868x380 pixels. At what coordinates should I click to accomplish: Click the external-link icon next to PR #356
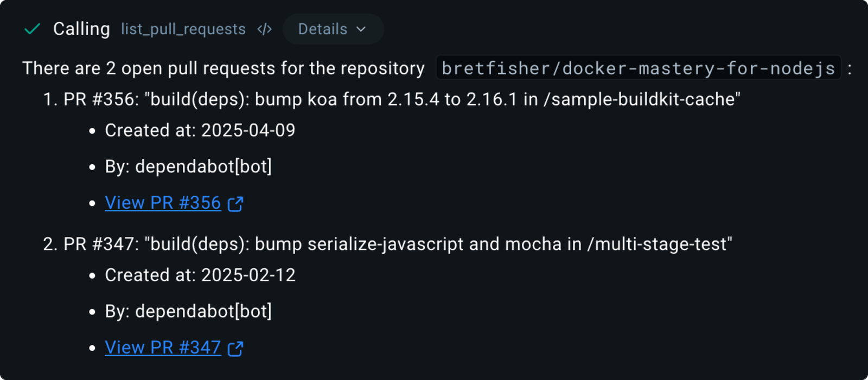point(235,204)
